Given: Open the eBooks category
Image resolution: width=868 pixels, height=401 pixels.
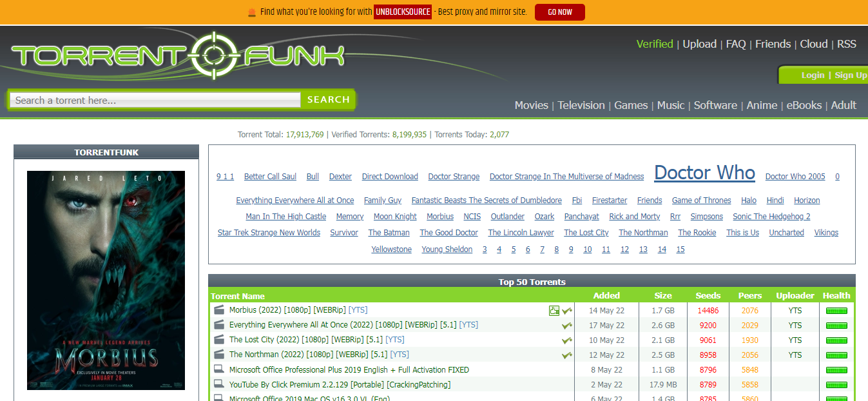Looking at the screenshot, I should [x=804, y=105].
